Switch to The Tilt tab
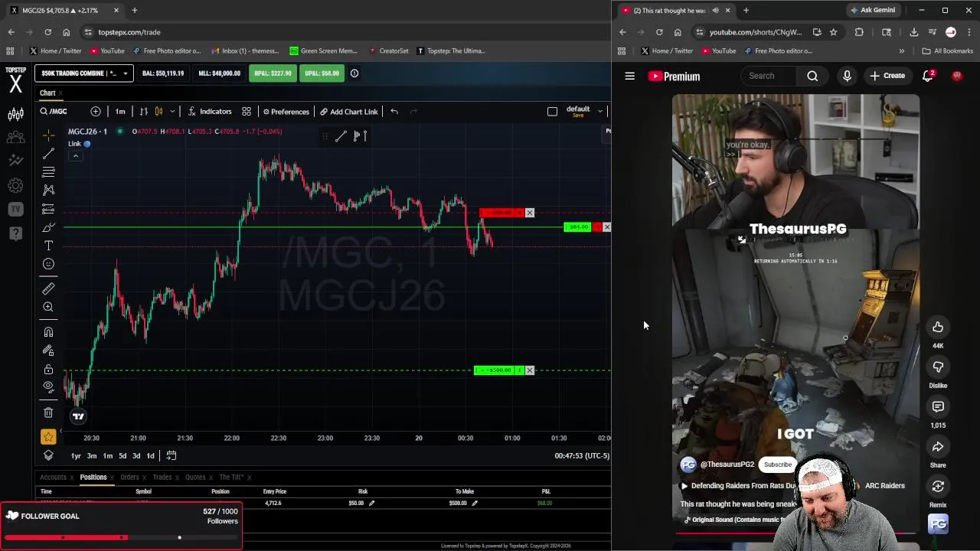Screen dimensions: 980x551 (x=231, y=478)
